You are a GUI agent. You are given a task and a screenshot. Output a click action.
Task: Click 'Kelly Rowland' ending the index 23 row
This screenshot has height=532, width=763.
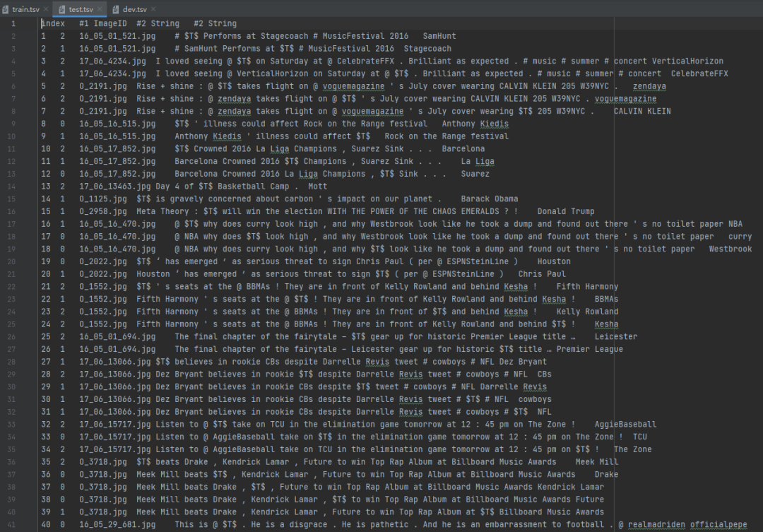point(587,312)
